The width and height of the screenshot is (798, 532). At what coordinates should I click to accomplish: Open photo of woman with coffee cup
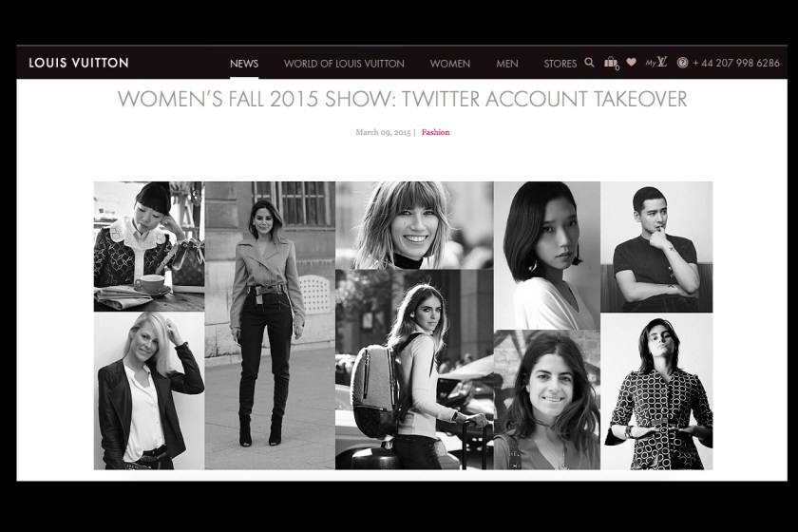pos(149,246)
